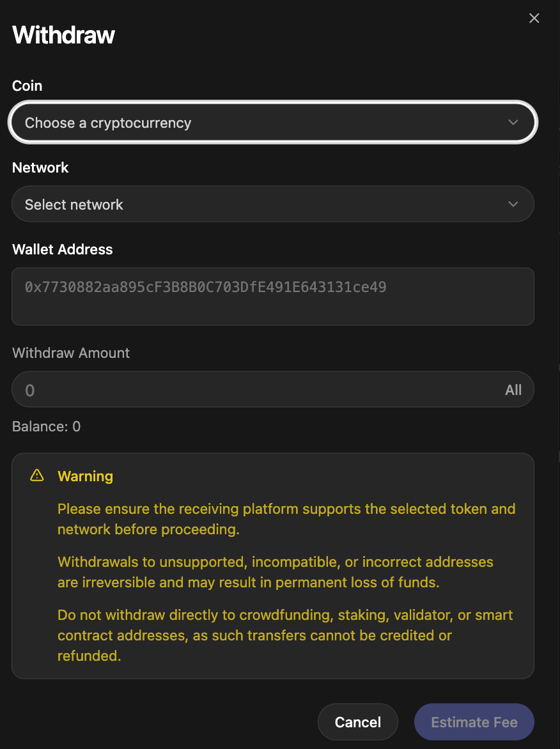The width and height of the screenshot is (560, 749).
Task: Click the Network field label
Action: click(40, 167)
